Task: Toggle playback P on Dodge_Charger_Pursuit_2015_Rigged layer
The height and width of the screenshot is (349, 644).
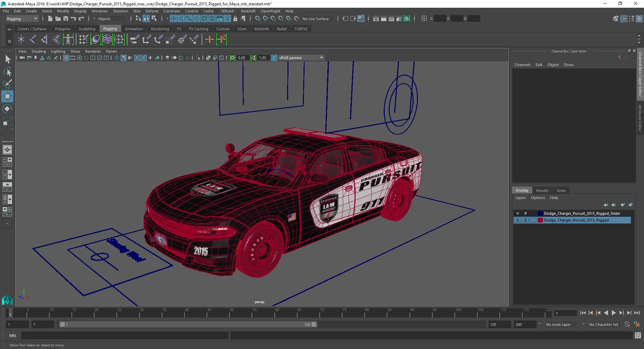Action: [526, 220]
